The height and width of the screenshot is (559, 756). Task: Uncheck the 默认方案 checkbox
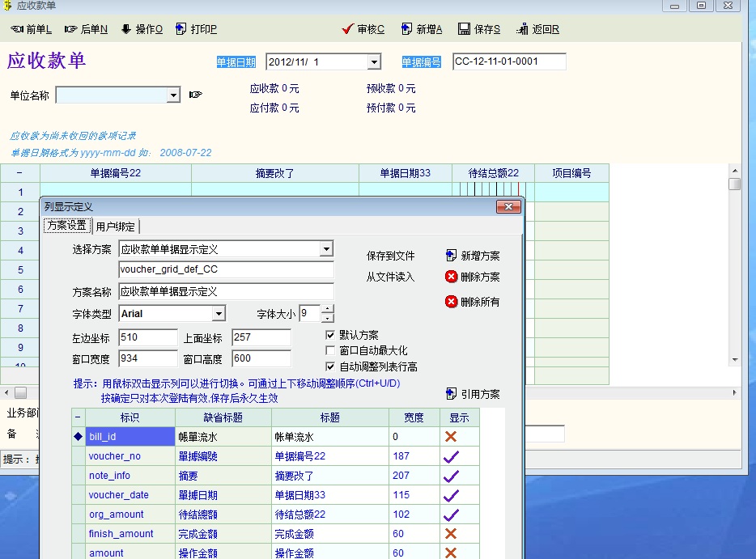click(x=330, y=335)
